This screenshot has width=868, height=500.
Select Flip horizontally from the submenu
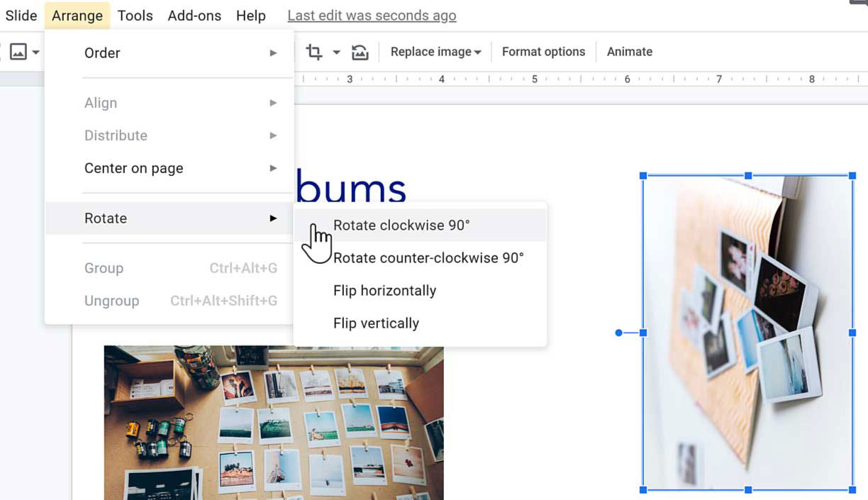point(384,291)
